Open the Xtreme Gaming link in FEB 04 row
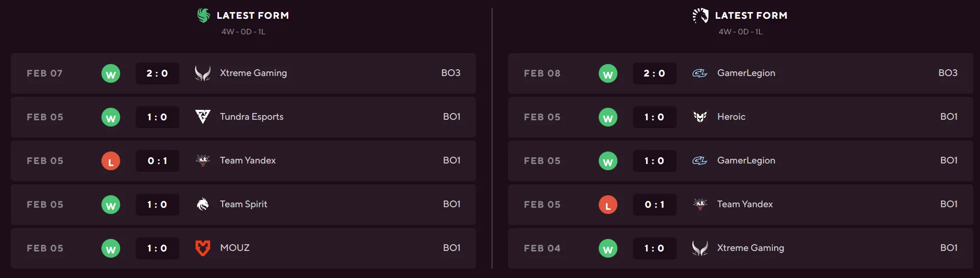 coord(750,248)
